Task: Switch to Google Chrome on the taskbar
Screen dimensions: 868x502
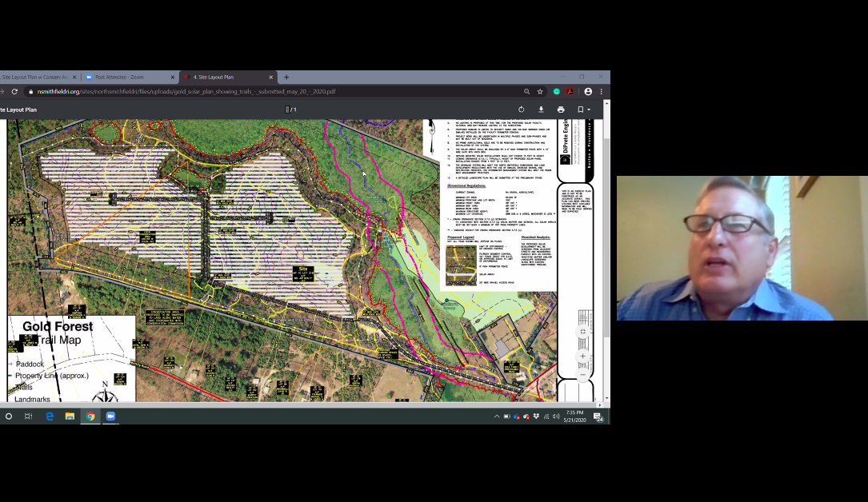Action: click(90, 416)
